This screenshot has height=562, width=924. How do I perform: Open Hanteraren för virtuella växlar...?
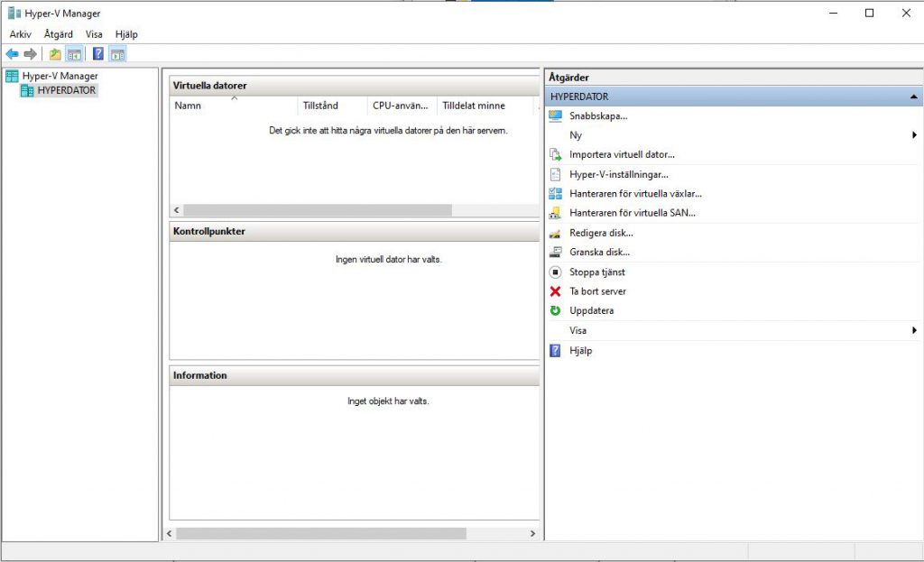click(635, 193)
